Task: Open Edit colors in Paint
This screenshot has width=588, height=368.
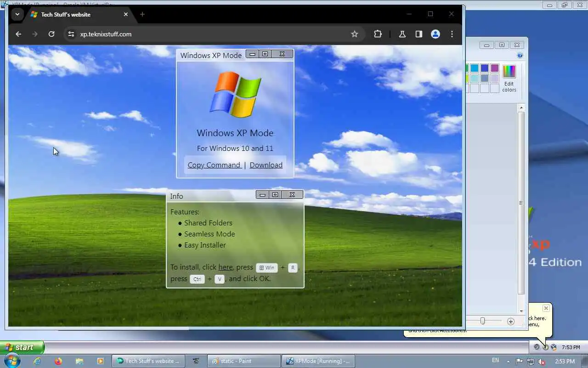Action: coord(509,78)
